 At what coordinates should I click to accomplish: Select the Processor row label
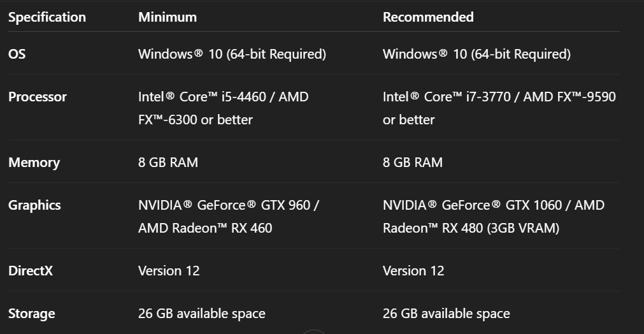tap(38, 97)
